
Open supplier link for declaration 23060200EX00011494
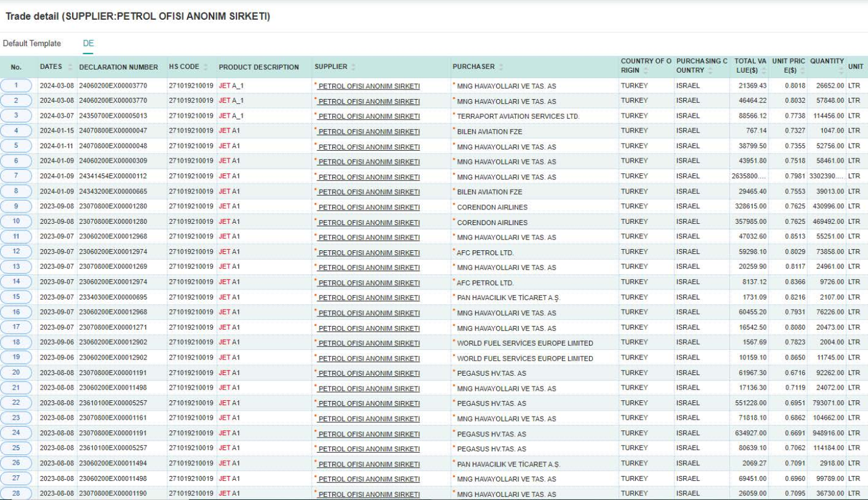click(369, 463)
